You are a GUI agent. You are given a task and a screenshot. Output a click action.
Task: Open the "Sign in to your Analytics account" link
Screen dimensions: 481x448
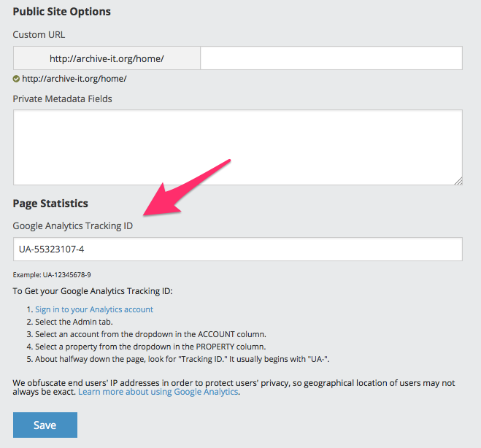coord(93,309)
